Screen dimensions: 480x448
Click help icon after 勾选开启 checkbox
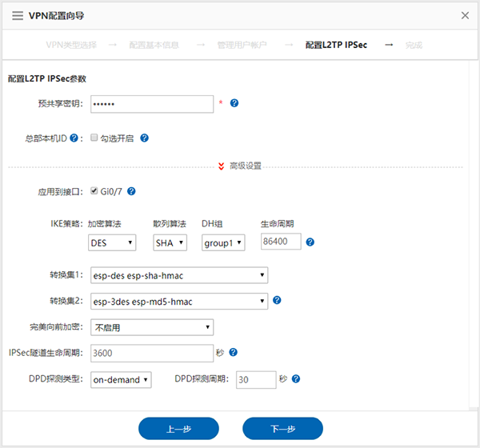coord(145,138)
